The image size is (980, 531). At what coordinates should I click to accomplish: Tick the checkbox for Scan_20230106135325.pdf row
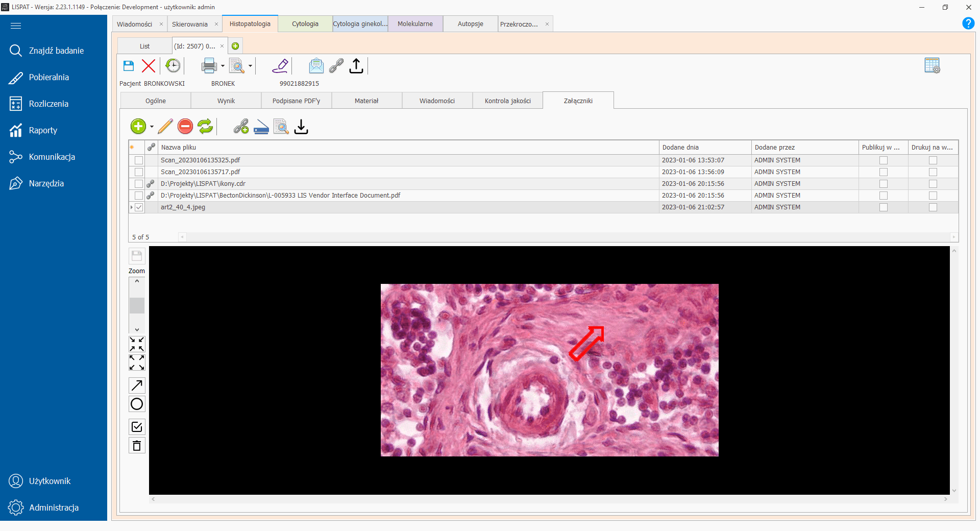tap(139, 160)
